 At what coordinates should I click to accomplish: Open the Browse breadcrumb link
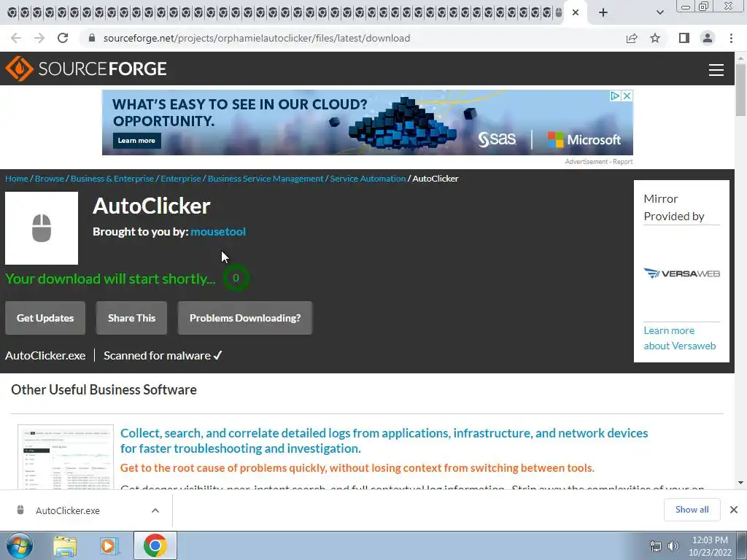click(x=50, y=179)
